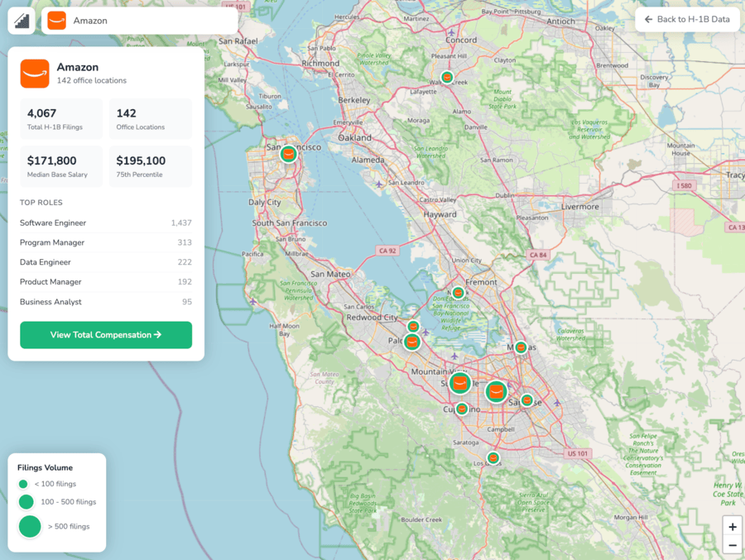
Task: Click the over 500 filings legend circle
Action: point(30,526)
